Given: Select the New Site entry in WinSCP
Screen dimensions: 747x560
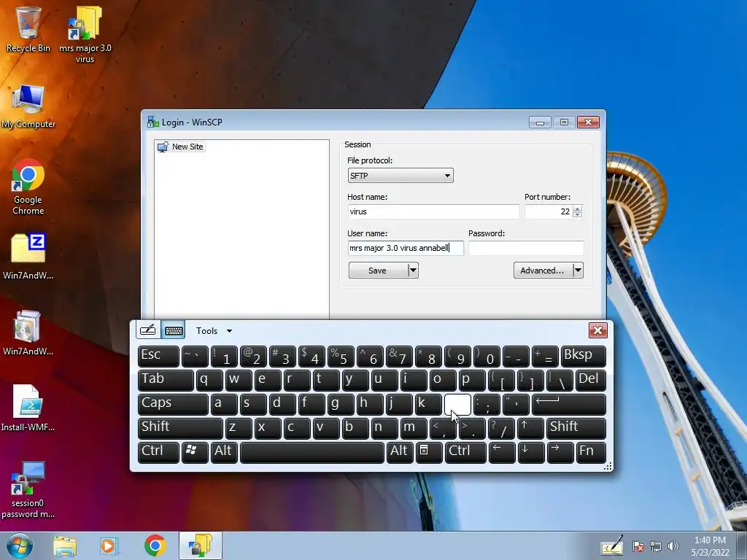Looking at the screenshot, I should 181,147.
